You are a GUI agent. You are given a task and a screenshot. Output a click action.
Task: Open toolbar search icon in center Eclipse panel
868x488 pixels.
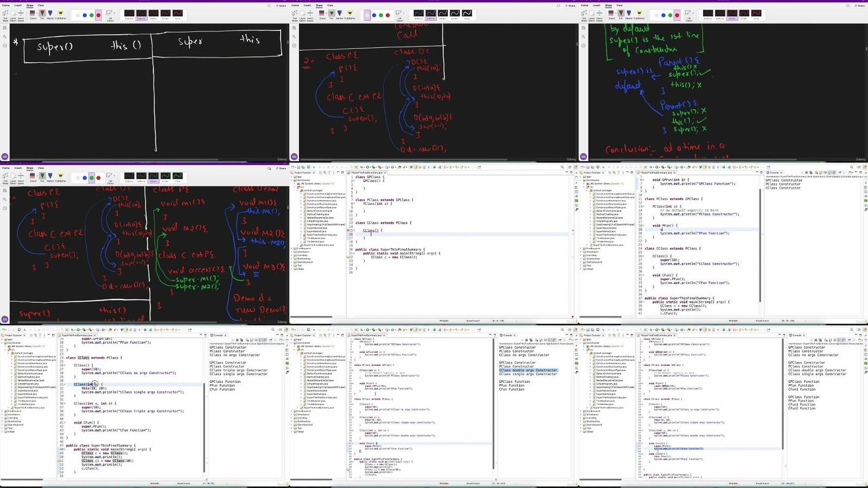tap(562, 167)
